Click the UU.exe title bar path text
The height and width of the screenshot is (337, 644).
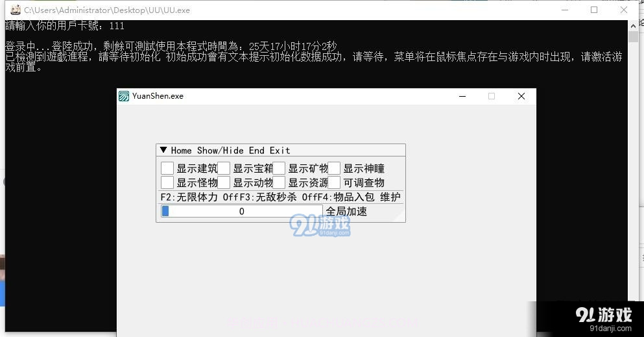click(107, 10)
